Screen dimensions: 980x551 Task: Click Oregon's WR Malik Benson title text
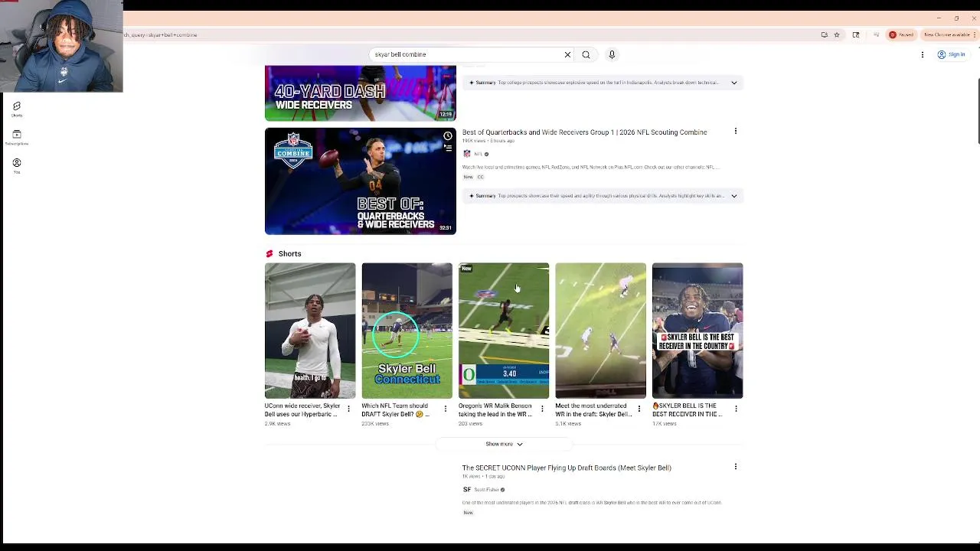(x=495, y=410)
